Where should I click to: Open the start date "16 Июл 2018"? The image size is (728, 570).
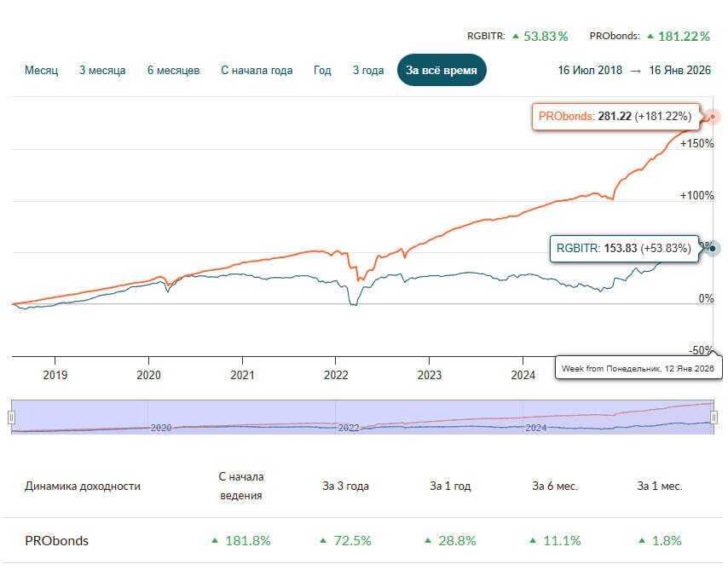590,71
